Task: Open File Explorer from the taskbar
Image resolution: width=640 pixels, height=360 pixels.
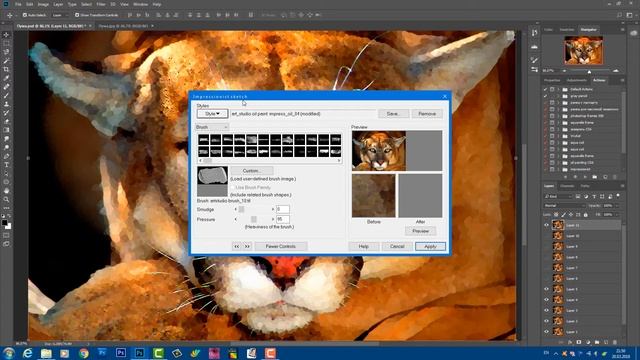Action: tap(46, 353)
